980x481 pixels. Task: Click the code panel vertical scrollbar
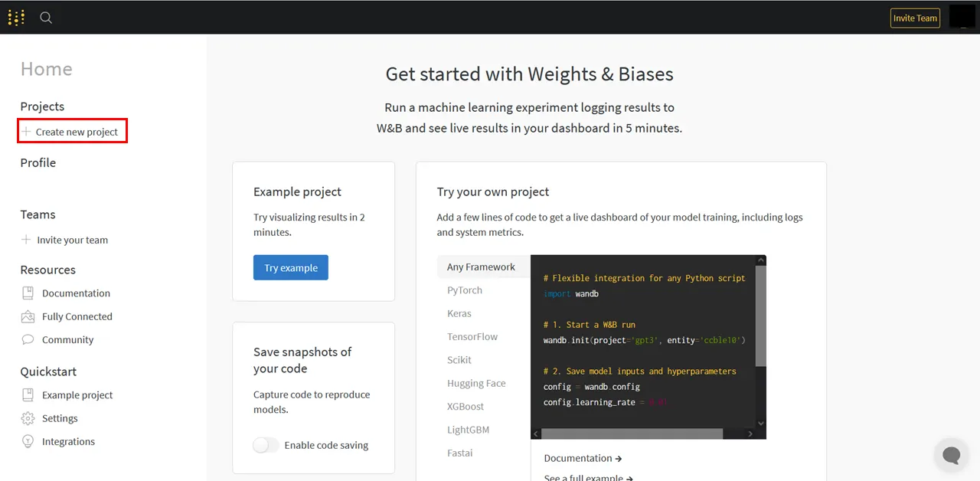[760, 316]
